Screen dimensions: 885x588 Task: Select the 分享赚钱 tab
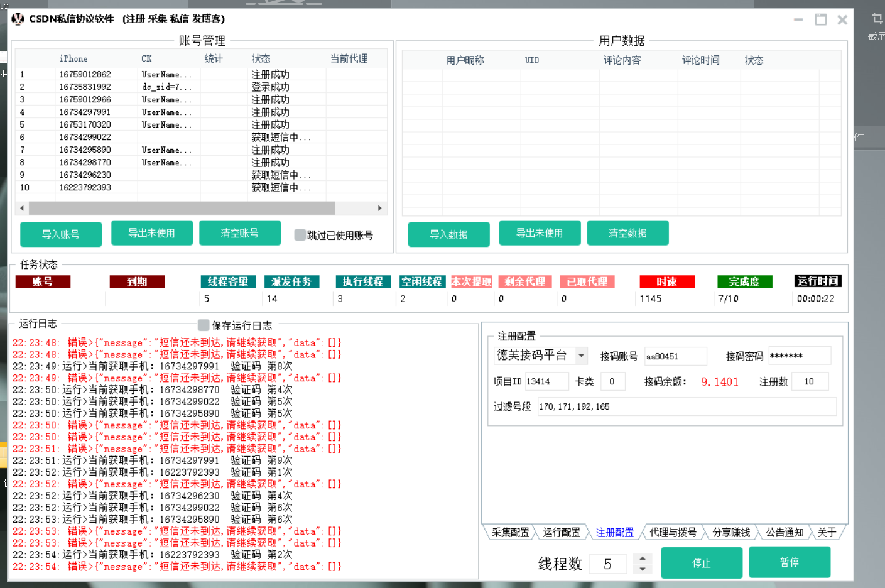click(x=730, y=532)
